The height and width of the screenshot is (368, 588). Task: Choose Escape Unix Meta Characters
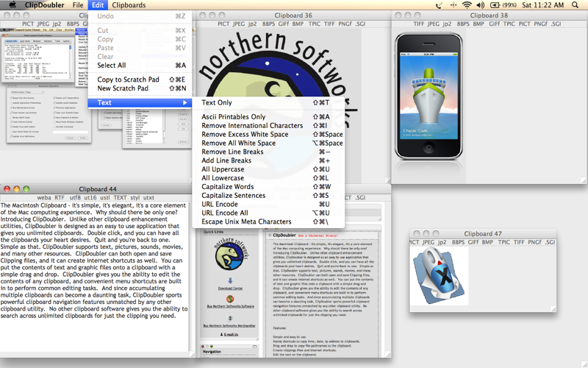pos(268,222)
